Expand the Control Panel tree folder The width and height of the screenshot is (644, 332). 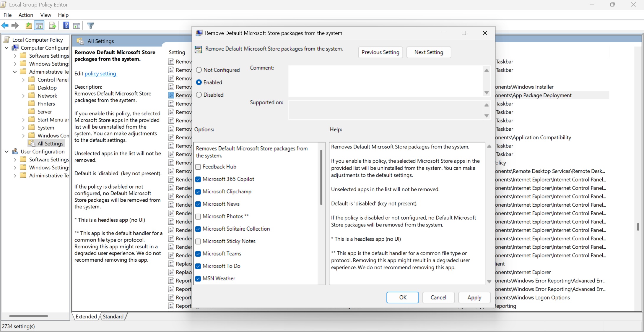coord(23,80)
